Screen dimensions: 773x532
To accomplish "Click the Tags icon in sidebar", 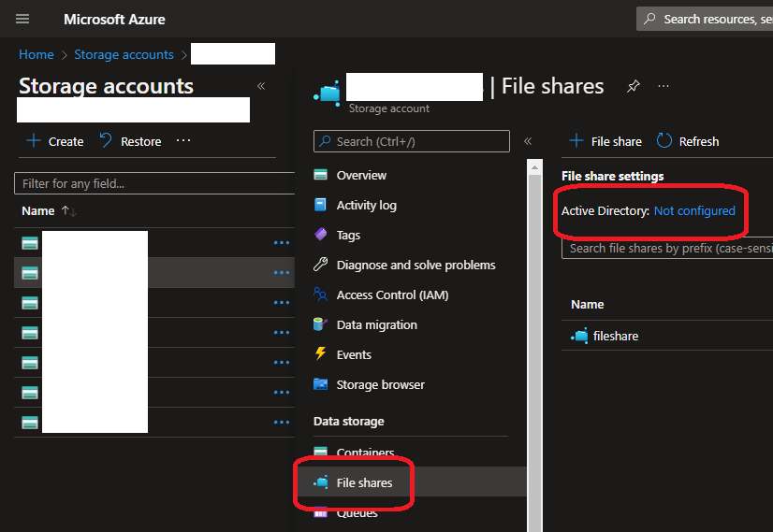I will tap(321, 235).
